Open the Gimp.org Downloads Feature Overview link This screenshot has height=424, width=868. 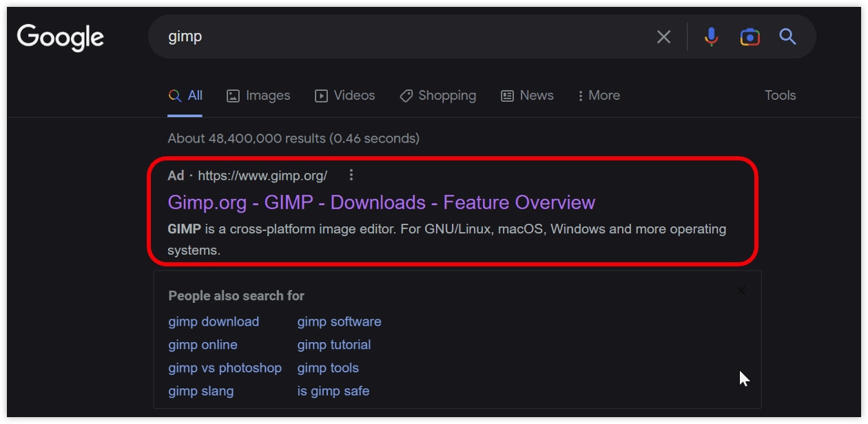382,202
